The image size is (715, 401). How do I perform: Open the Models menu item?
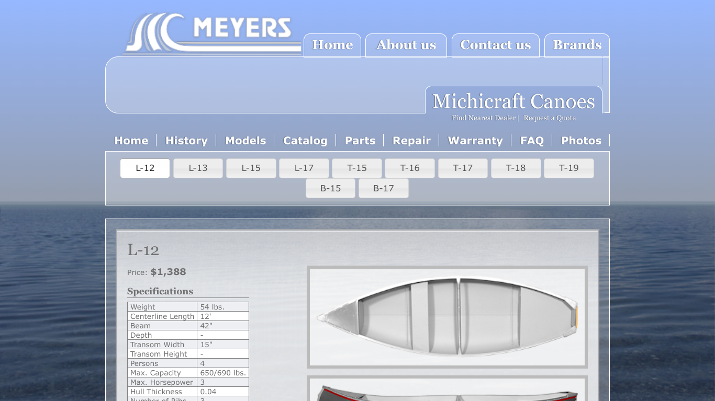(x=245, y=141)
